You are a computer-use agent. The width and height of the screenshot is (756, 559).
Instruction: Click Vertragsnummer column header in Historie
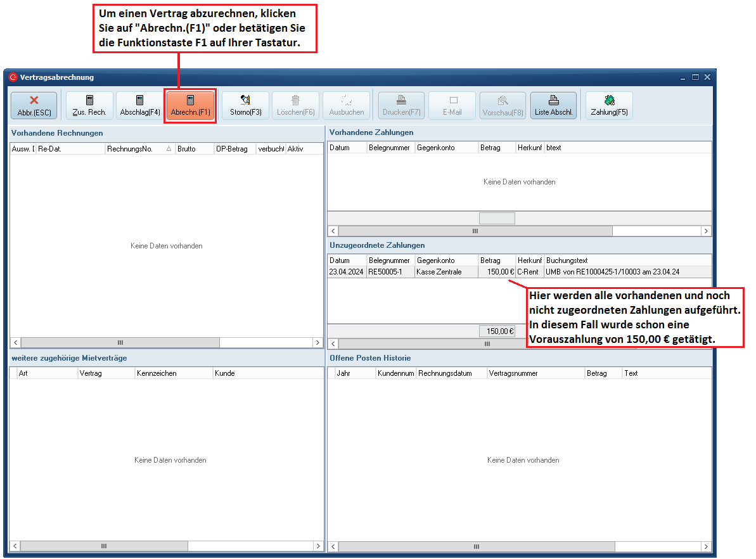coord(535,373)
